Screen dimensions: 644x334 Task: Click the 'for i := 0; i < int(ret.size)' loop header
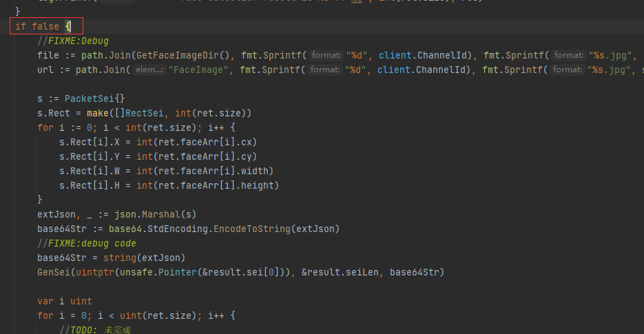click(x=136, y=128)
